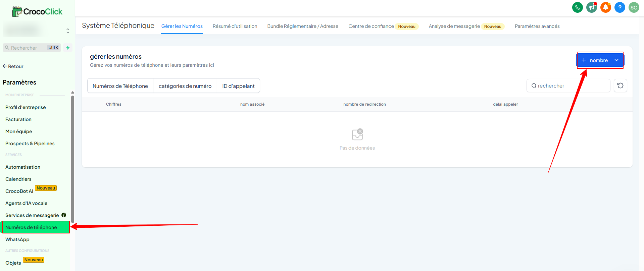Click the nom associé column header
644x271 pixels.
pyautogui.click(x=252, y=104)
